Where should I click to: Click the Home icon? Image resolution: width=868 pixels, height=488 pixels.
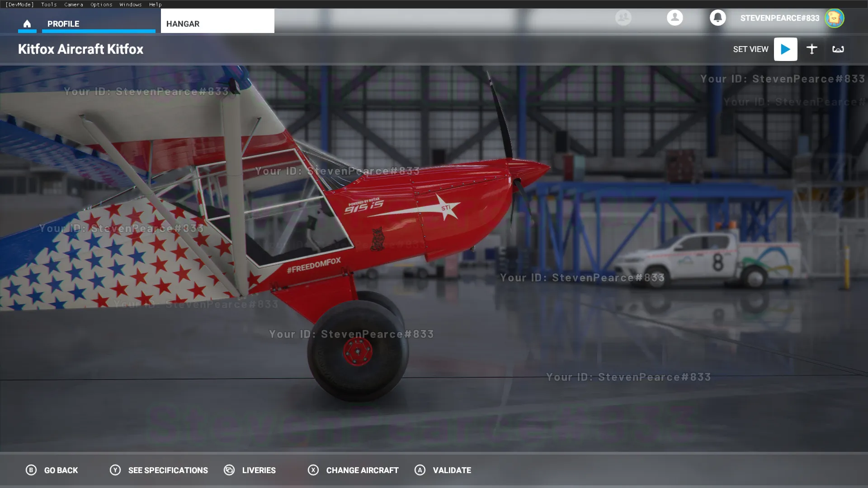point(27,23)
